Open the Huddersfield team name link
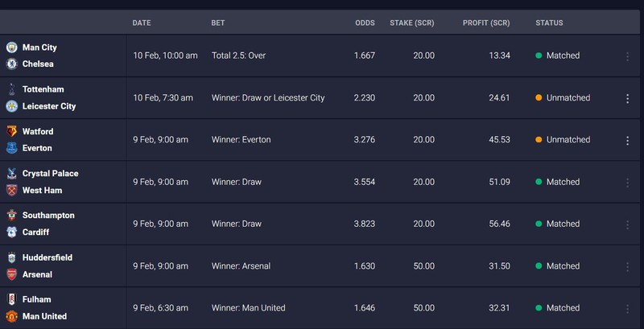The width and height of the screenshot is (644, 329). coord(47,257)
